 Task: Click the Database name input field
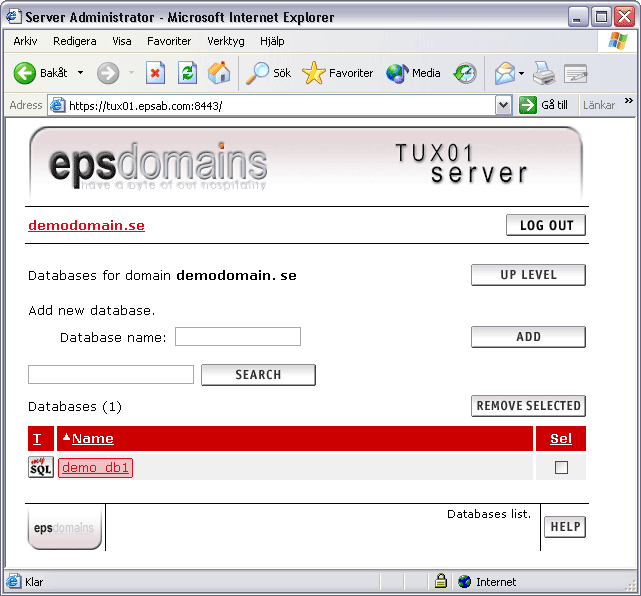click(x=237, y=337)
